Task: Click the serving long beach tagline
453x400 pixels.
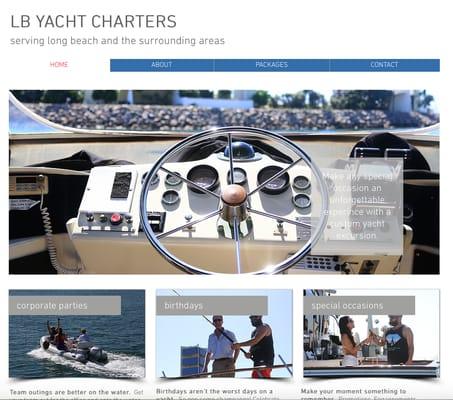Action: coord(117,41)
